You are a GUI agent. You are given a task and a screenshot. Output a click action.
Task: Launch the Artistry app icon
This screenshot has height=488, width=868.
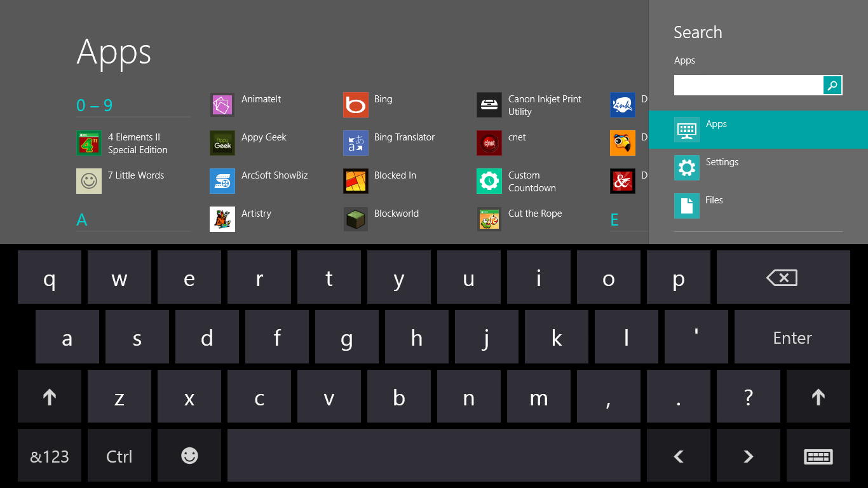222,219
